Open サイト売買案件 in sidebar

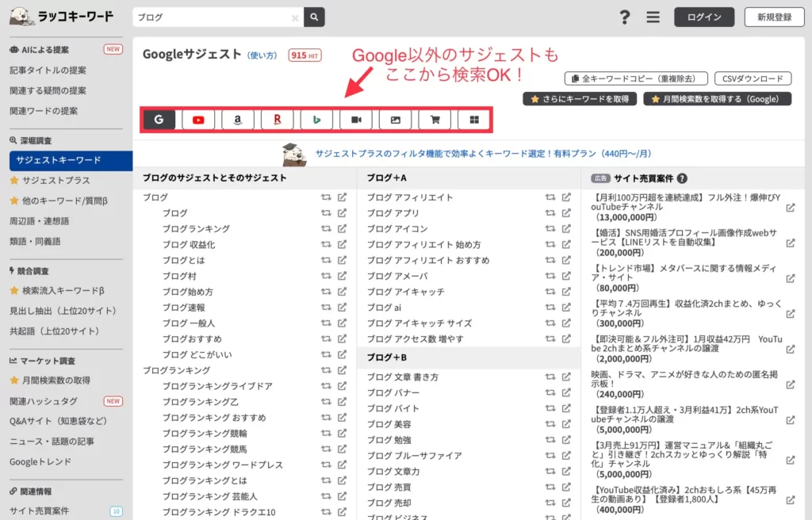pyautogui.click(x=39, y=510)
